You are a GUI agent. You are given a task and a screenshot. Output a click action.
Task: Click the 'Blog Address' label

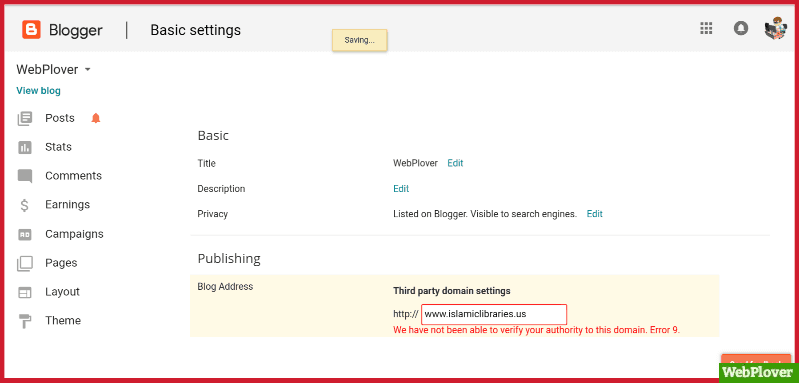point(225,287)
